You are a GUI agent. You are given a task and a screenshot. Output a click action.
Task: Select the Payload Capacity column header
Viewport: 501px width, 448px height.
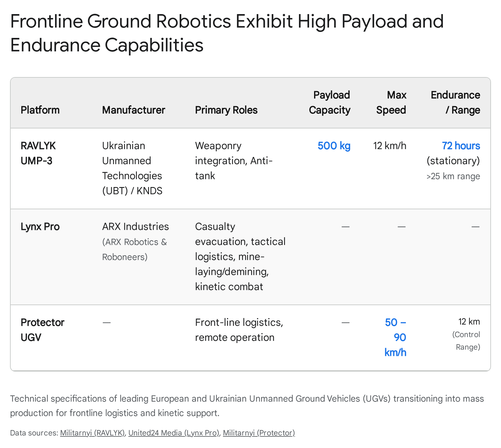coord(329,102)
